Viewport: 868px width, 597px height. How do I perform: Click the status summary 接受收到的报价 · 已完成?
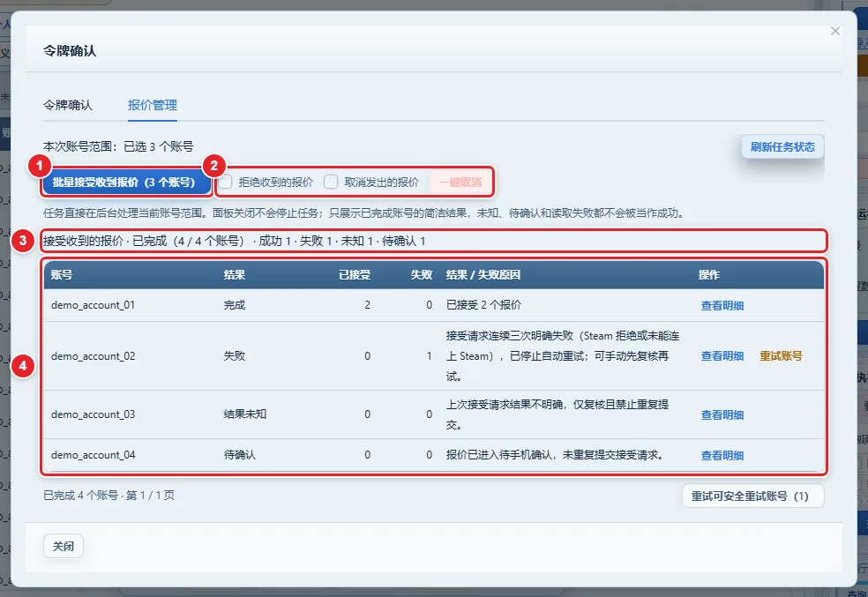[234, 242]
